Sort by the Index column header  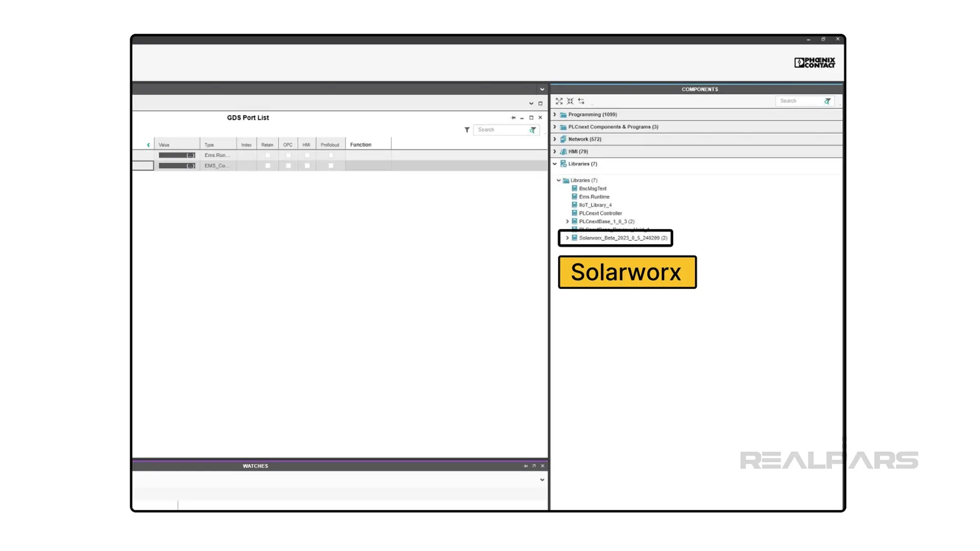[x=247, y=145]
